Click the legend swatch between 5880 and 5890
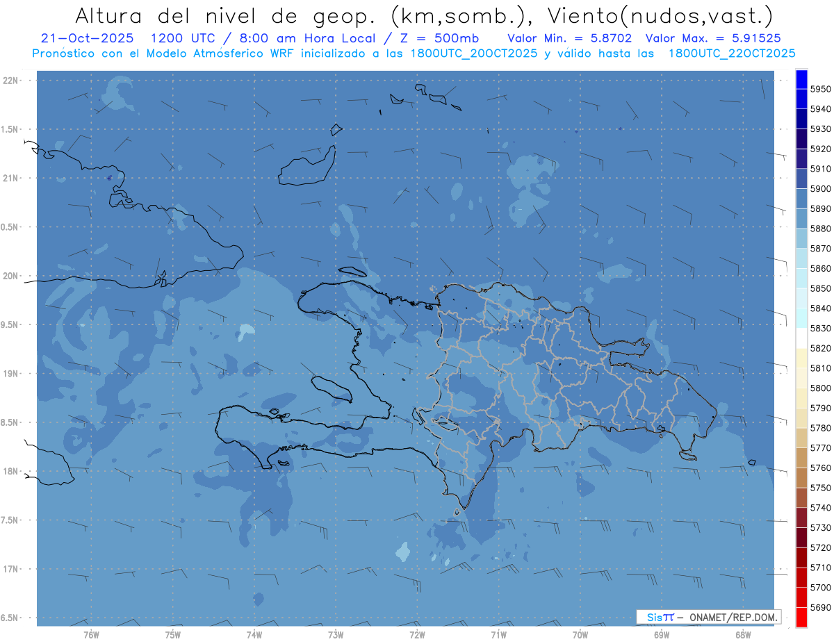This screenshot has height=644, width=834. click(x=801, y=219)
